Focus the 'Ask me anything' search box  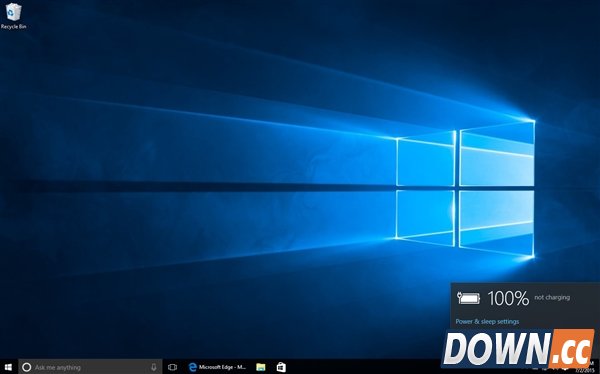(90, 367)
